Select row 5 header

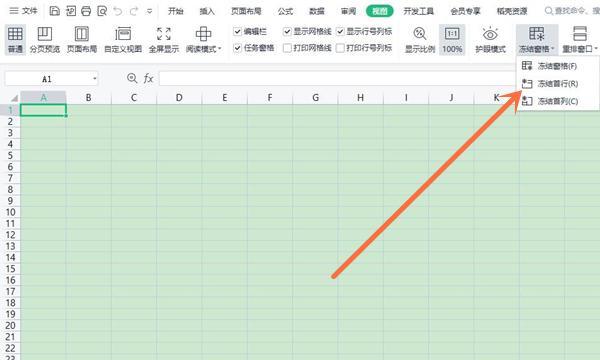tap(10, 155)
